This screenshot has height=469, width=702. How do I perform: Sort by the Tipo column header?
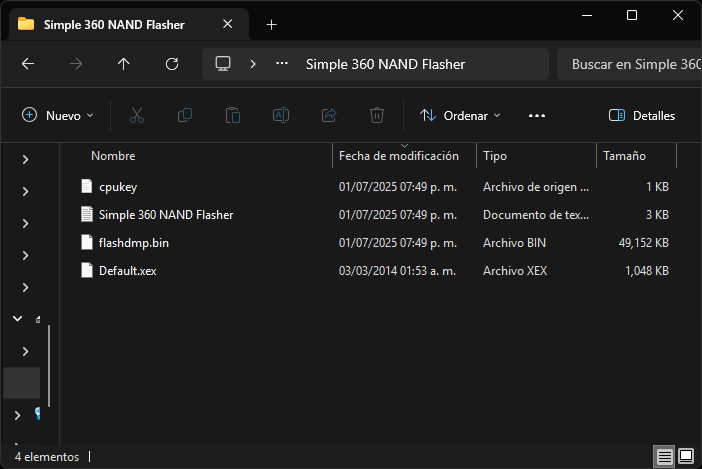point(495,156)
